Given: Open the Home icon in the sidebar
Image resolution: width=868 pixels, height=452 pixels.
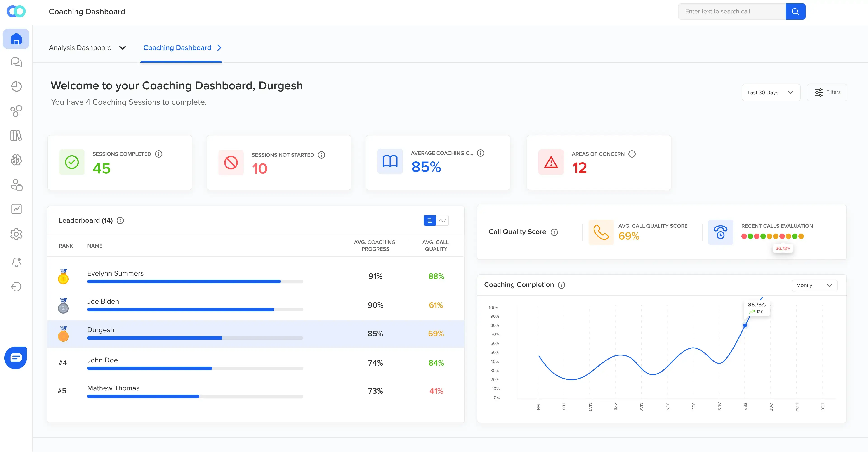Looking at the screenshot, I should coord(16,39).
